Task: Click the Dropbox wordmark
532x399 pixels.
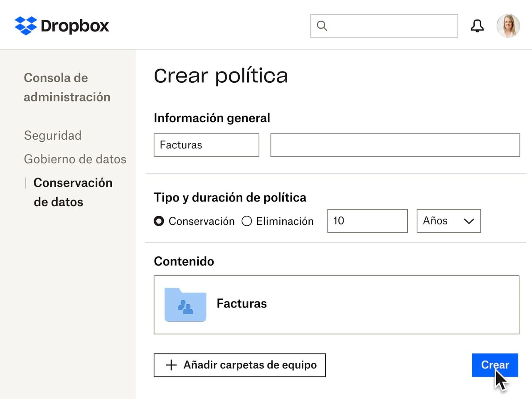Action: tap(75, 26)
